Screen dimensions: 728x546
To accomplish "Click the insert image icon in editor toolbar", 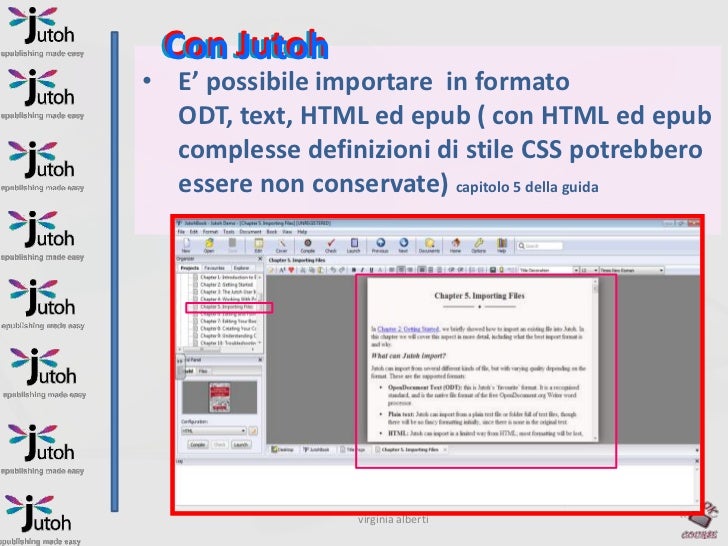I will click(x=493, y=270).
